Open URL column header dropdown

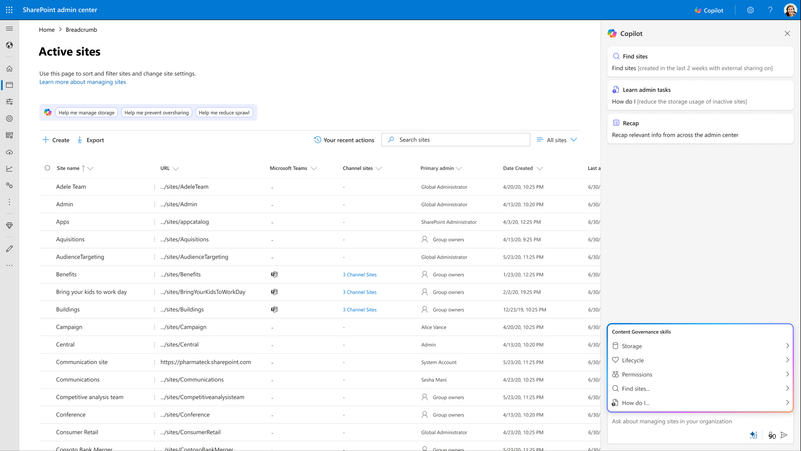[176, 169]
